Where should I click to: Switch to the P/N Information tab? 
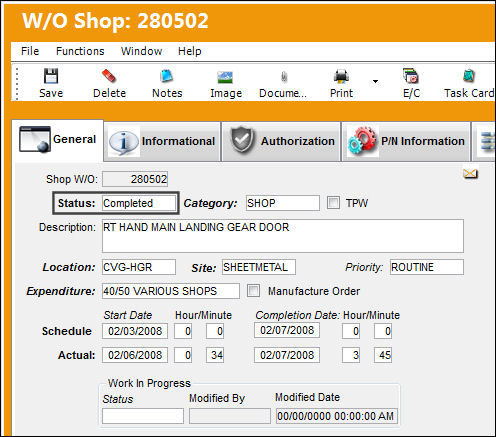[x=406, y=141]
